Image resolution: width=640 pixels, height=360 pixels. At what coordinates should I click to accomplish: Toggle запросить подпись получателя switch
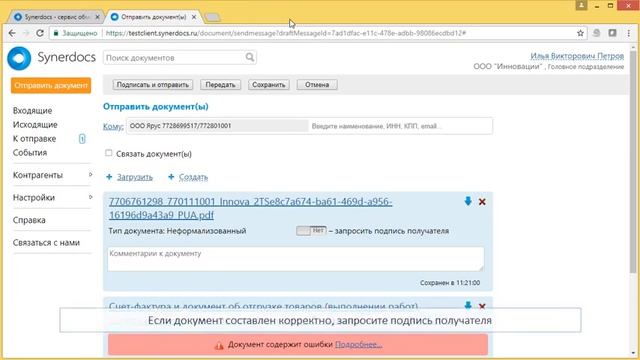pyautogui.click(x=311, y=231)
